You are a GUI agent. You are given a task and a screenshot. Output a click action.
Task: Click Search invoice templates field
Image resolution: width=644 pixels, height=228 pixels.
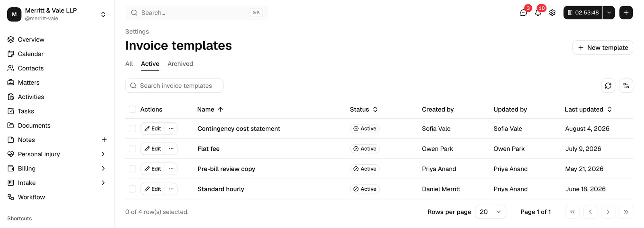point(174,85)
